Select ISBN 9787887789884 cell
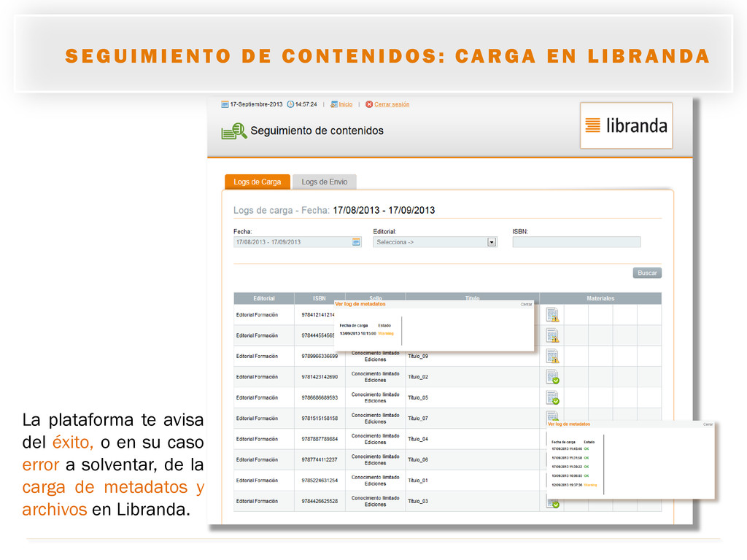This screenshot has height=560, width=747. pyautogui.click(x=320, y=439)
